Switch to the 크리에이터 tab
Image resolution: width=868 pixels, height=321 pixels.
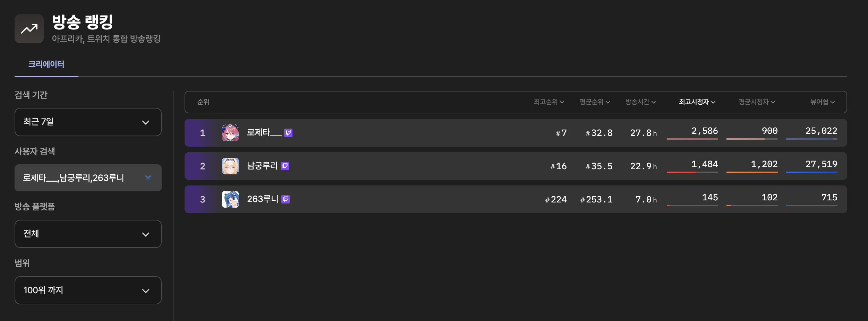pyautogui.click(x=46, y=64)
